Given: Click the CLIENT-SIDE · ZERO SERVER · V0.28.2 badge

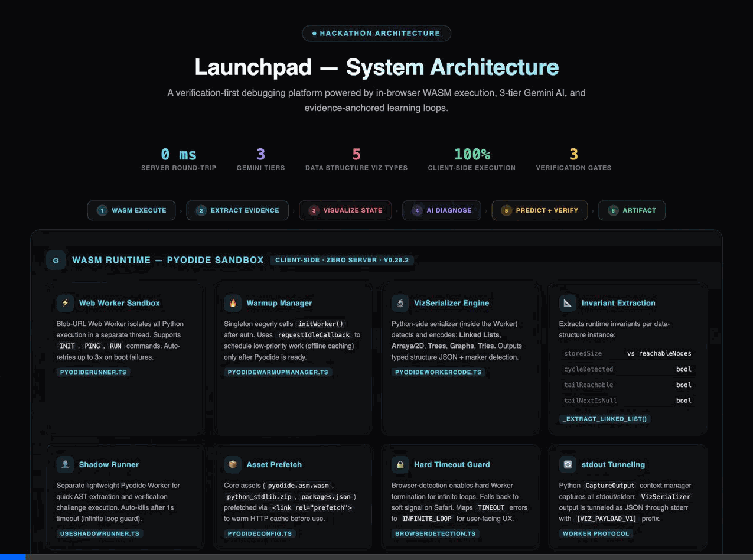Looking at the screenshot, I should point(342,260).
